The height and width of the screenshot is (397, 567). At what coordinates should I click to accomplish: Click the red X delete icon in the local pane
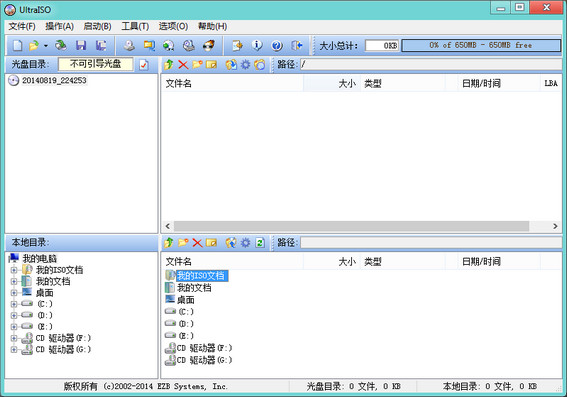click(x=197, y=243)
